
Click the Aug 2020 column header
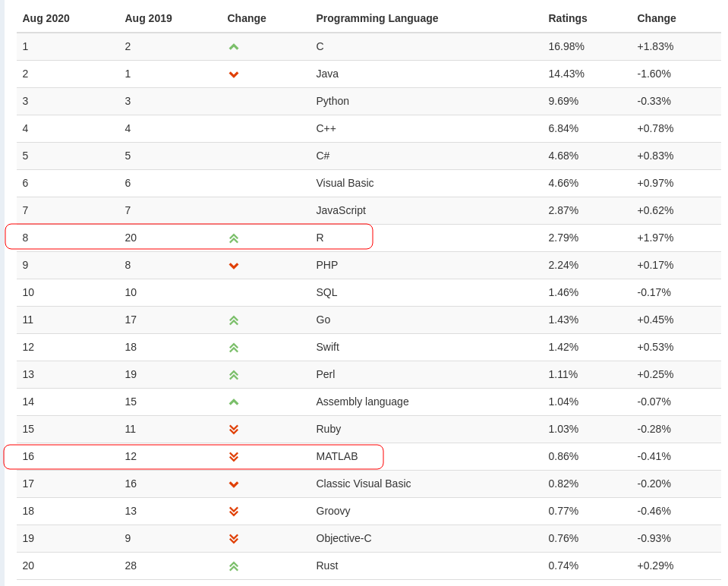(x=46, y=18)
